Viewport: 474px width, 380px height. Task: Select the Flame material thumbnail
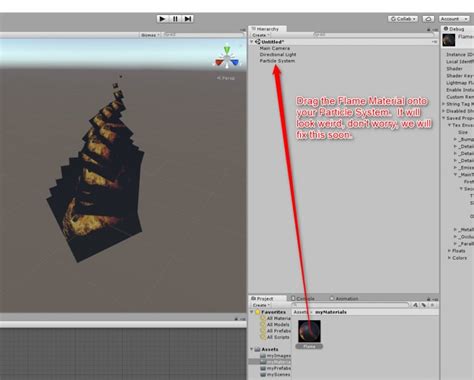[x=309, y=331]
